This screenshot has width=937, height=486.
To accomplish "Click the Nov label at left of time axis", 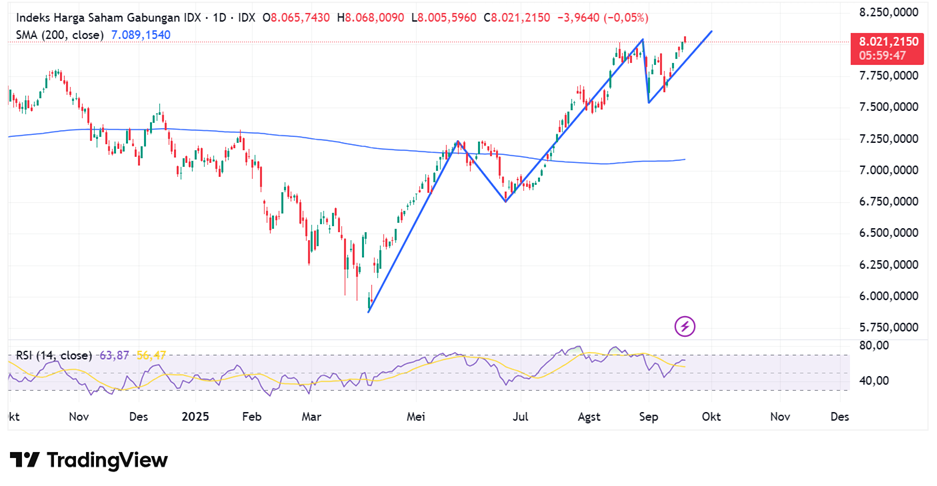I will [78, 417].
